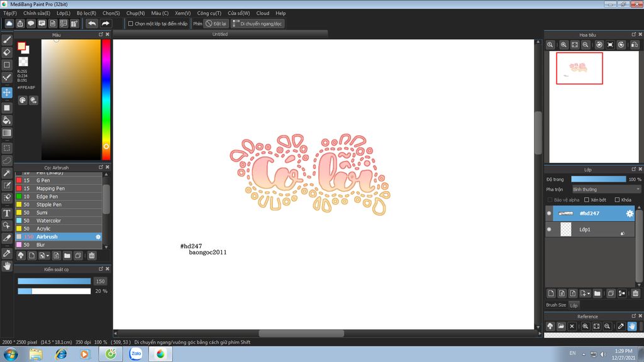The height and width of the screenshot is (362, 644).
Task: Adjust brush size slider showing 150
Action: [54, 281]
